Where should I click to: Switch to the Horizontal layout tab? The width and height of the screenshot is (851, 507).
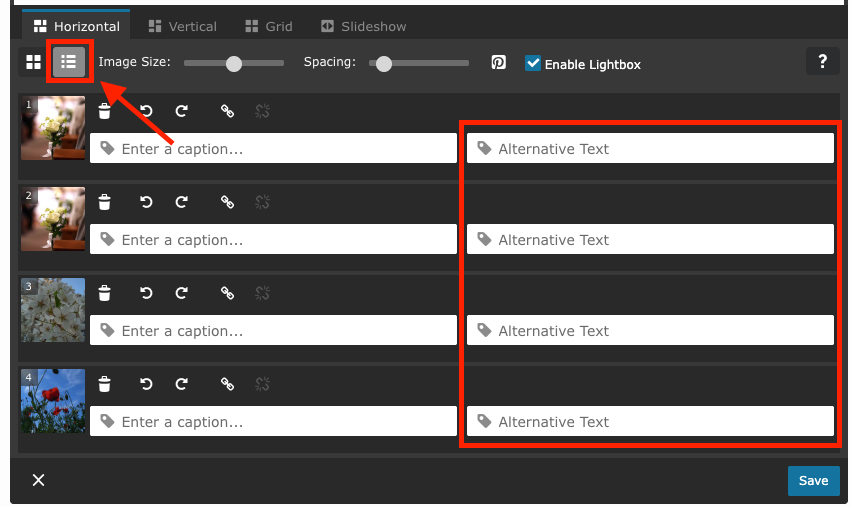(76, 26)
